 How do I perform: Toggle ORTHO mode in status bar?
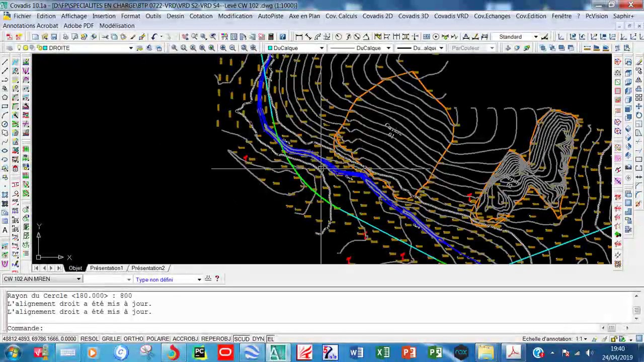(x=133, y=339)
